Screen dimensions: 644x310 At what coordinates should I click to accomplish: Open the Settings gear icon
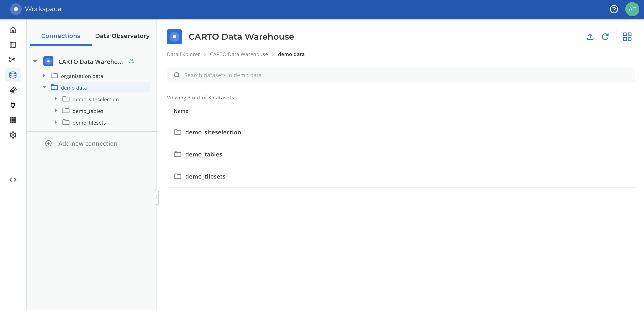click(x=13, y=135)
